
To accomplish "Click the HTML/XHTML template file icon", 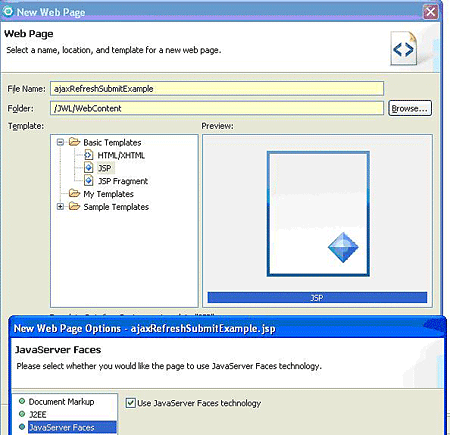I will (88, 155).
